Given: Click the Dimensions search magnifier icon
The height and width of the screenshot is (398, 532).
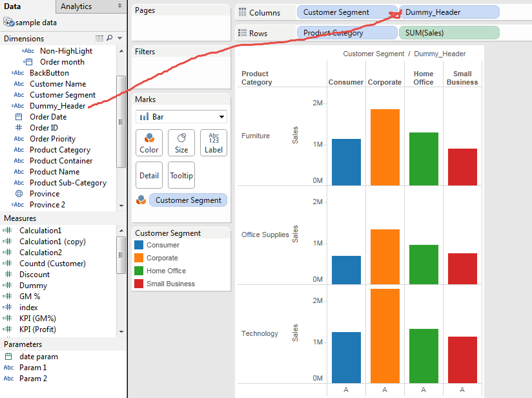Looking at the screenshot, I should tap(110, 38).
